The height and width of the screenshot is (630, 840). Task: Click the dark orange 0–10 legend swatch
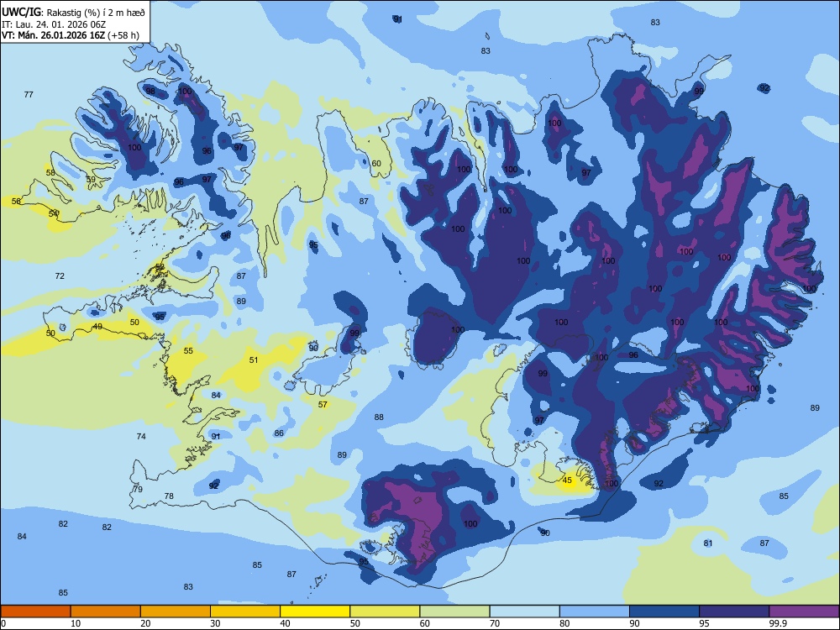coord(35,612)
